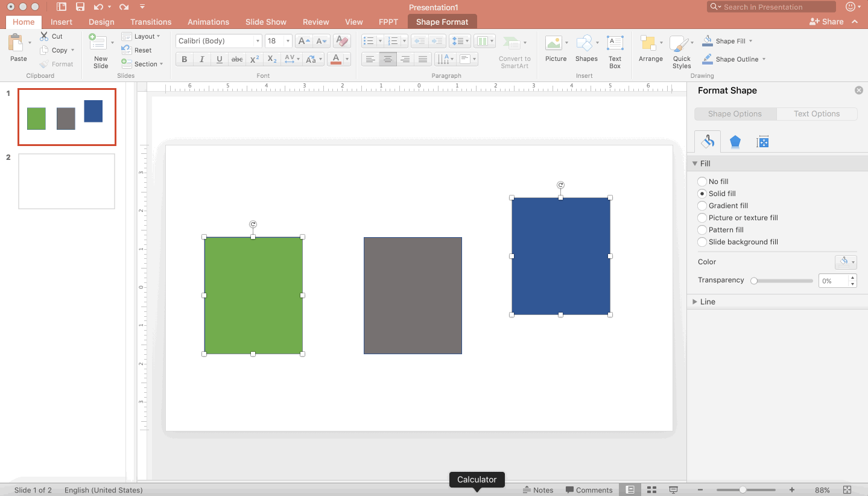The image size is (868, 496).
Task: Select the Fill & Line icon
Action: point(707,141)
